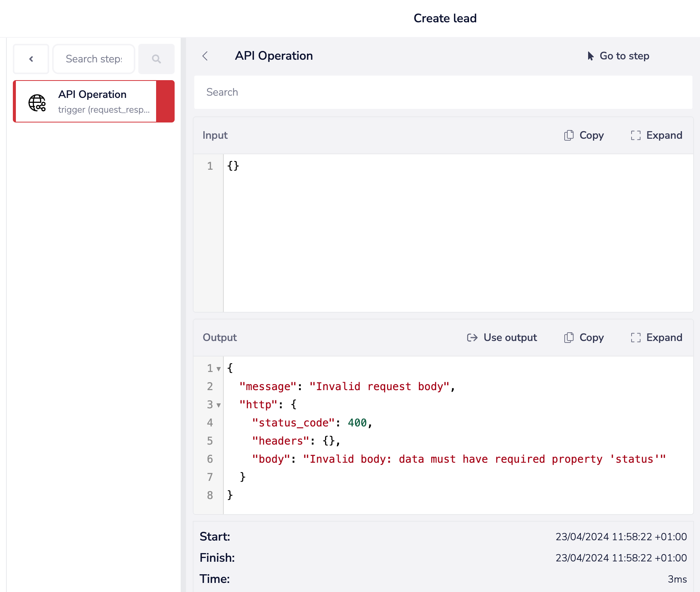
Task: Fold the "http" object on line 3
Action: (x=218, y=405)
